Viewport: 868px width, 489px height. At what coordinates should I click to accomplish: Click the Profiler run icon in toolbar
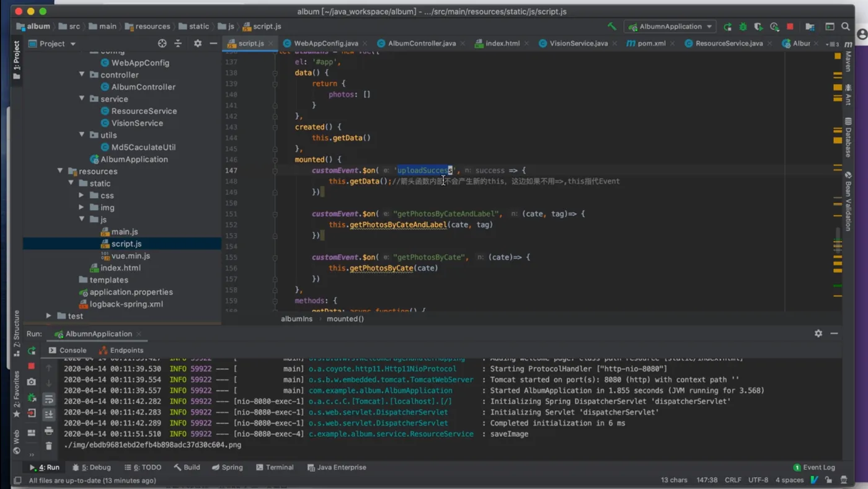pos(774,27)
